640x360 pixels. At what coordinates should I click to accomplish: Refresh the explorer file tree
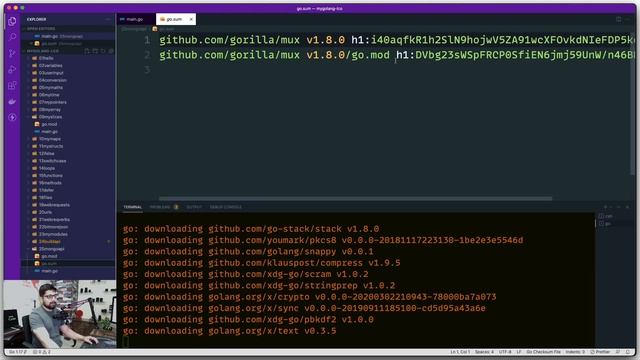click(x=103, y=51)
